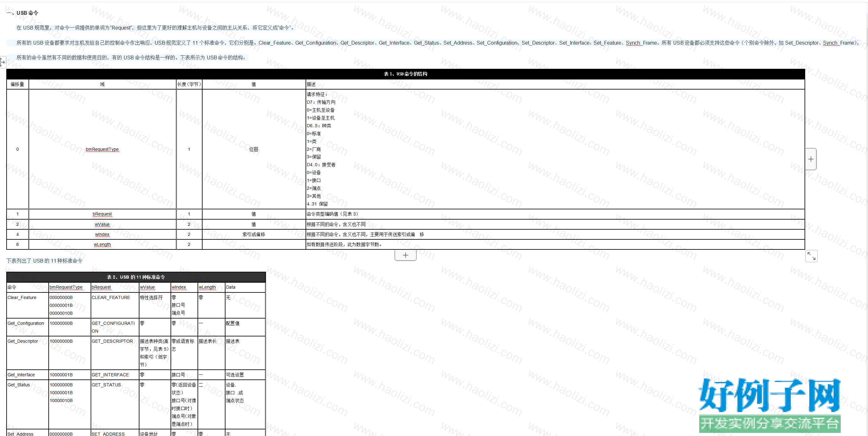Click the "Get_Interface" command cell

pos(28,375)
